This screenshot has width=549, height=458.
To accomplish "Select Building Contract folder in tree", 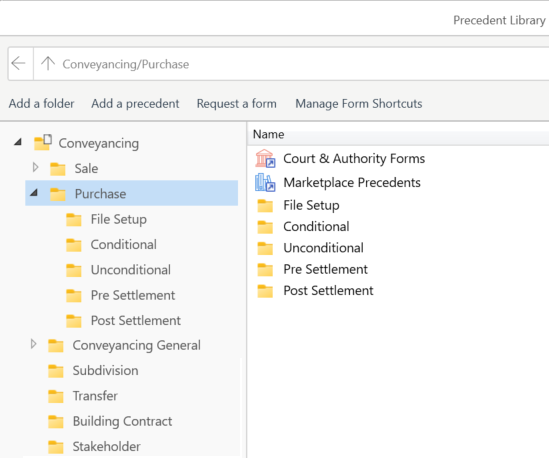I will coord(122,421).
